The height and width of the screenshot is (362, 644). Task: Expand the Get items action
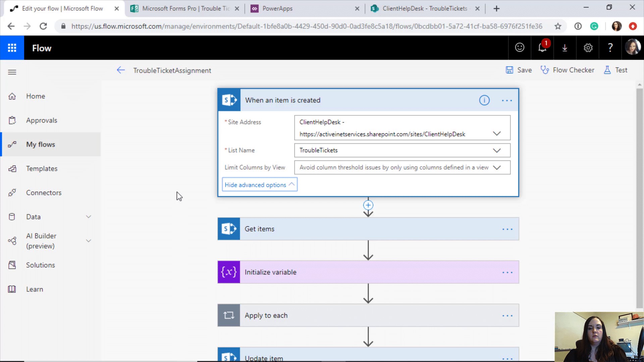point(368,229)
